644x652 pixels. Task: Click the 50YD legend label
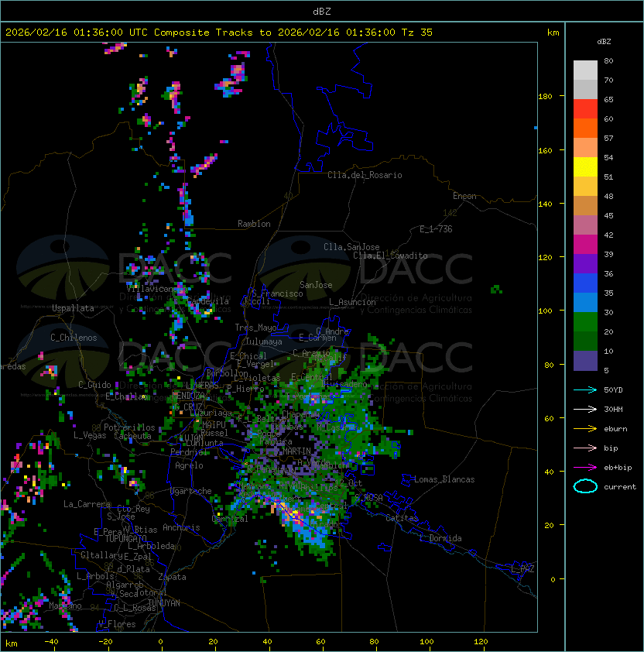613,390
